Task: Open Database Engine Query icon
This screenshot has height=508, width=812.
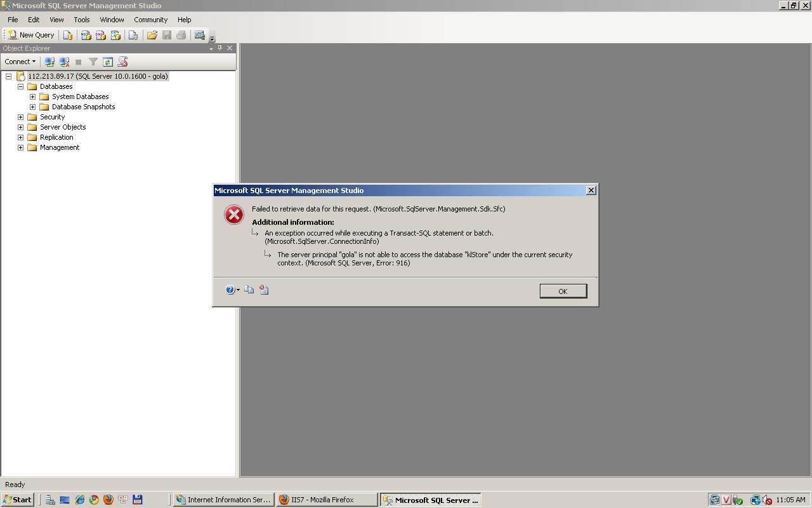Action: click(x=67, y=35)
